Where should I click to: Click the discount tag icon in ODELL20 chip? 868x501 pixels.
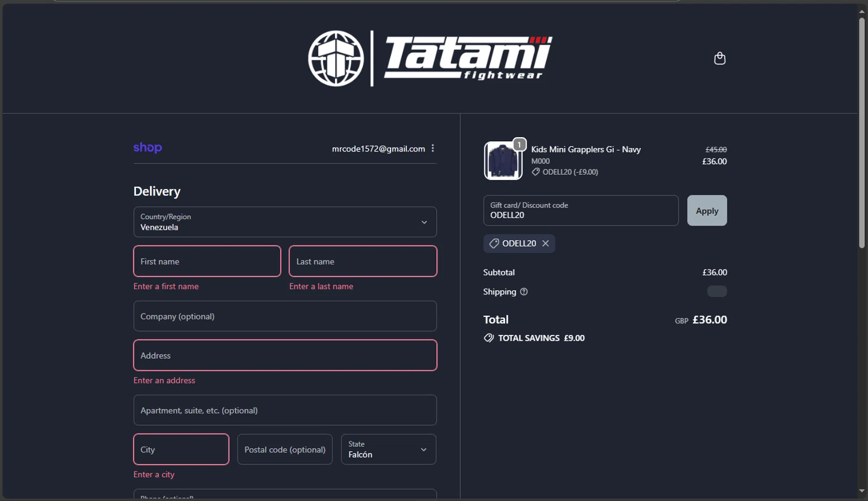tap(494, 244)
